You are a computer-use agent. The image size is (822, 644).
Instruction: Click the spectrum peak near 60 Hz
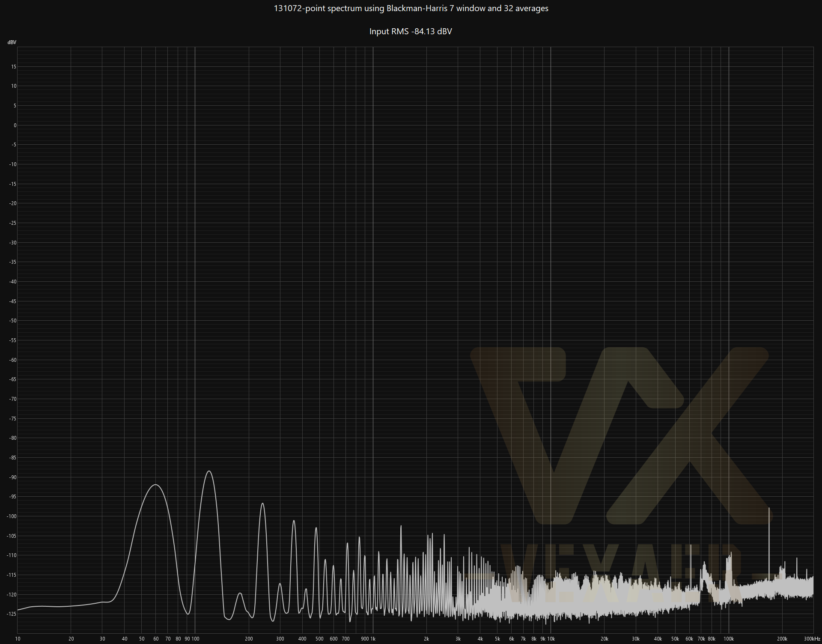156,485
